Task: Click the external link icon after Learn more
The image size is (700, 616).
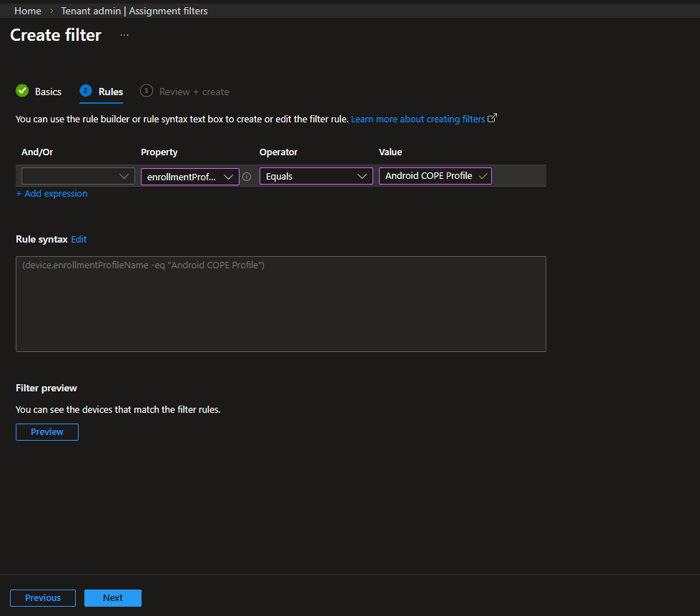Action: 492,119
